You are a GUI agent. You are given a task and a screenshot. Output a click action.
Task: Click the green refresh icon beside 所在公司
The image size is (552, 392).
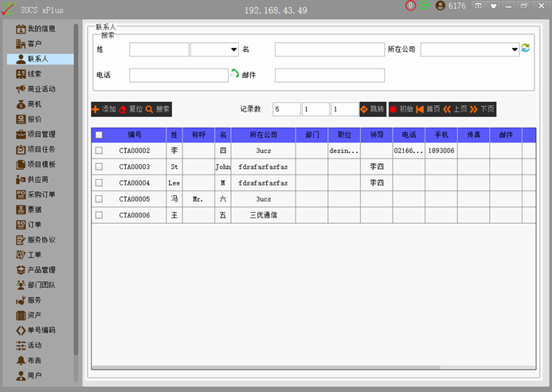point(526,48)
